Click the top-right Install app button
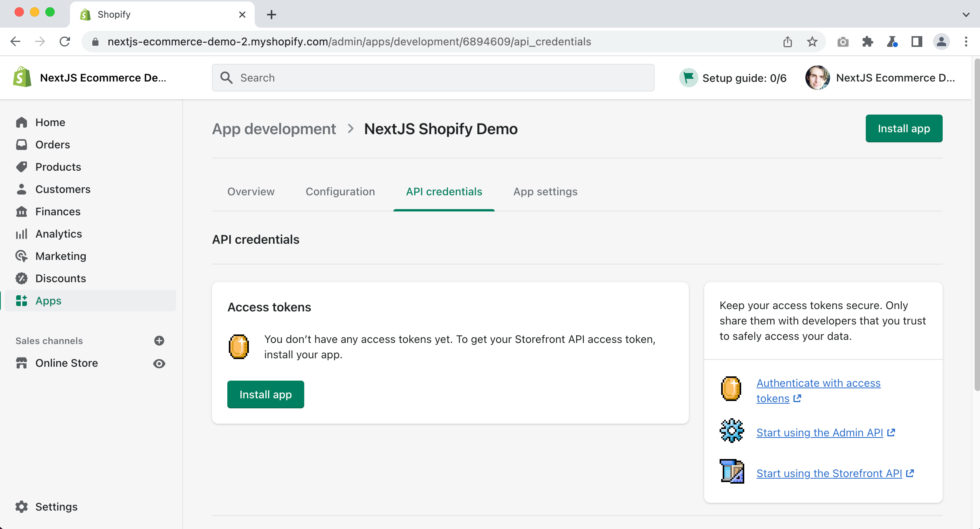Image resolution: width=980 pixels, height=529 pixels. tap(904, 128)
